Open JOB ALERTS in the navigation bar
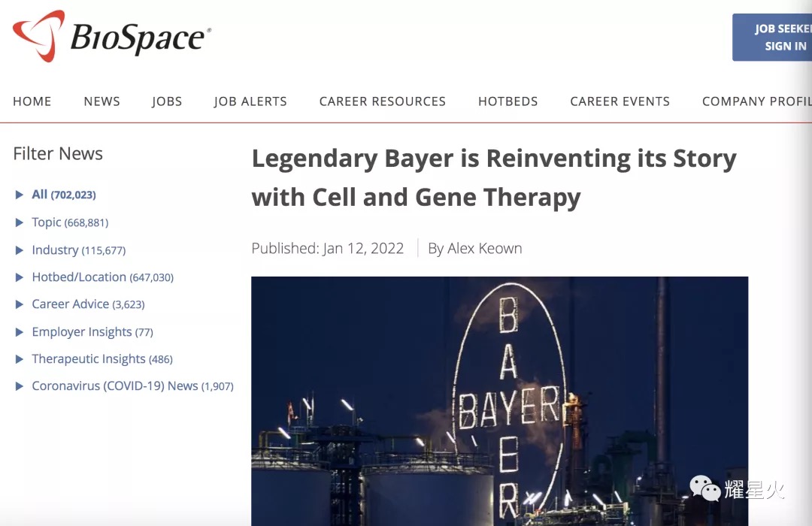This screenshot has width=812, height=526. 250,101
